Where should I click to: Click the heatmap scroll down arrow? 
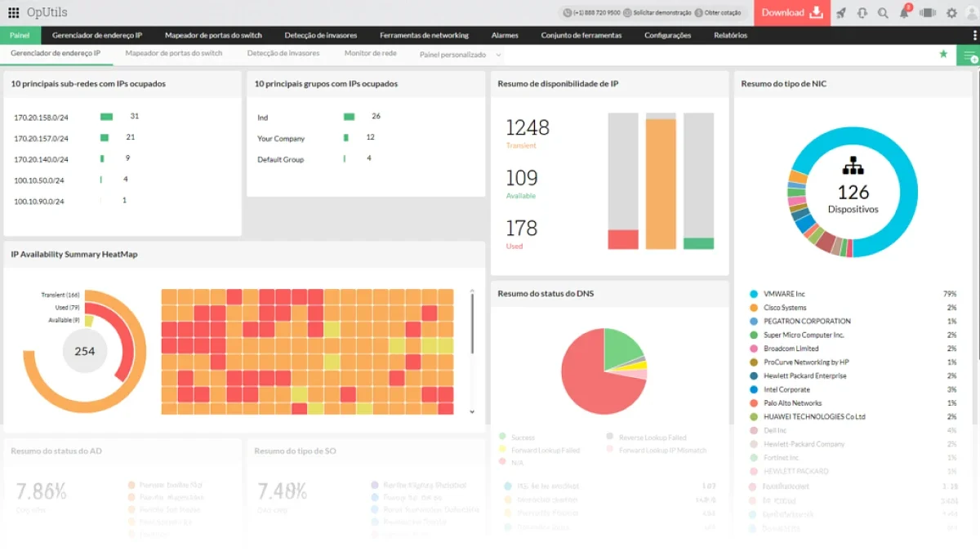coord(472,411)
